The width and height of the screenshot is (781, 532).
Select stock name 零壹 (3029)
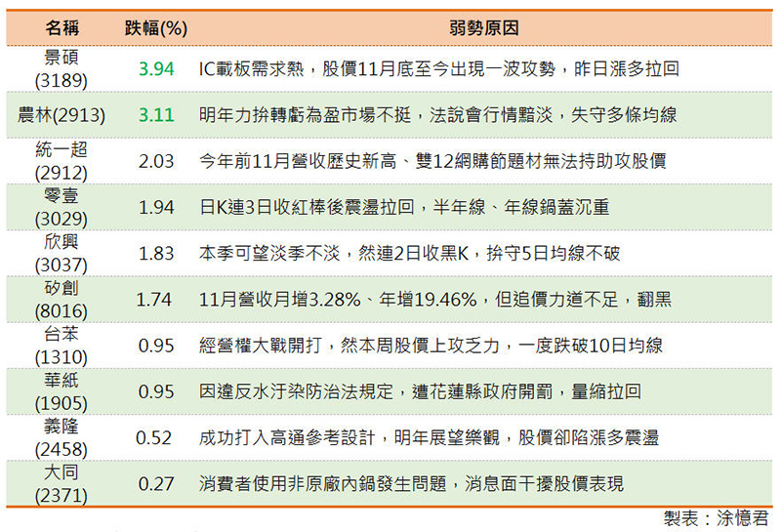point(62,207)
